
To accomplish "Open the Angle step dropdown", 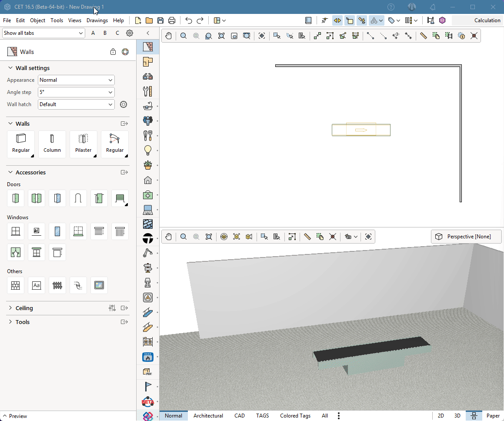I will click(76, 92).
